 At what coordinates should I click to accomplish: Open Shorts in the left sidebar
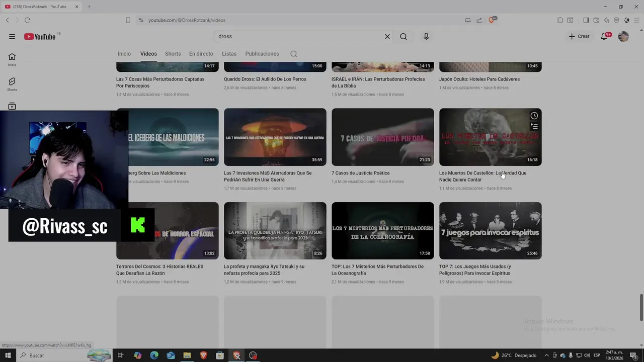pyautogui.click(x=12, y=84)
